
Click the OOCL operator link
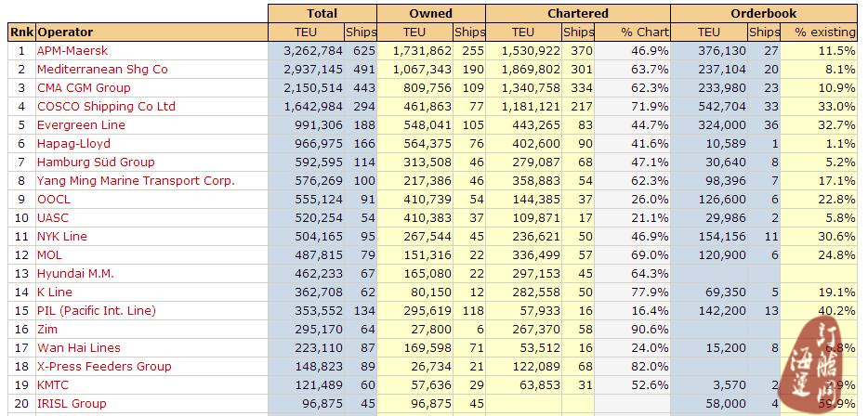[54, 199]
